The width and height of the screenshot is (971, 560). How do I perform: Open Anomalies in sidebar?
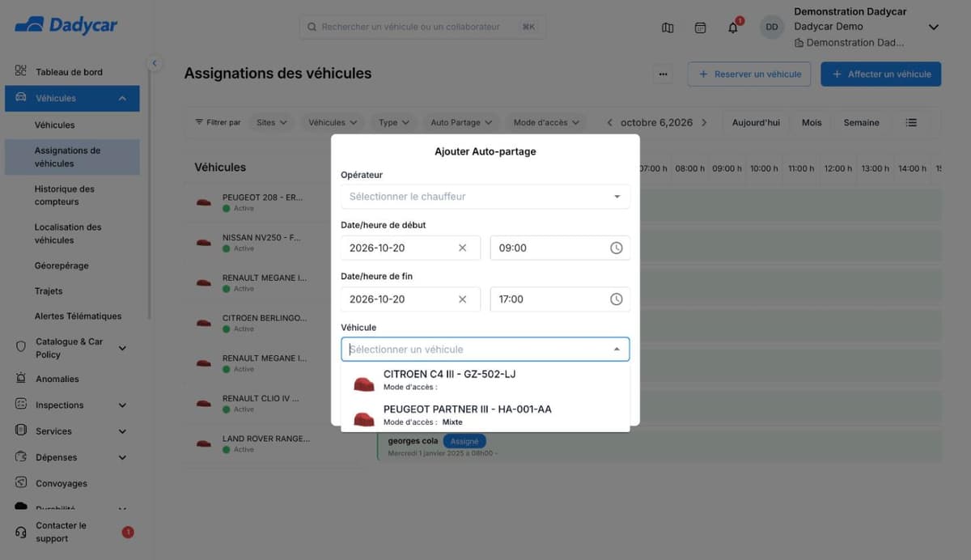57,379
